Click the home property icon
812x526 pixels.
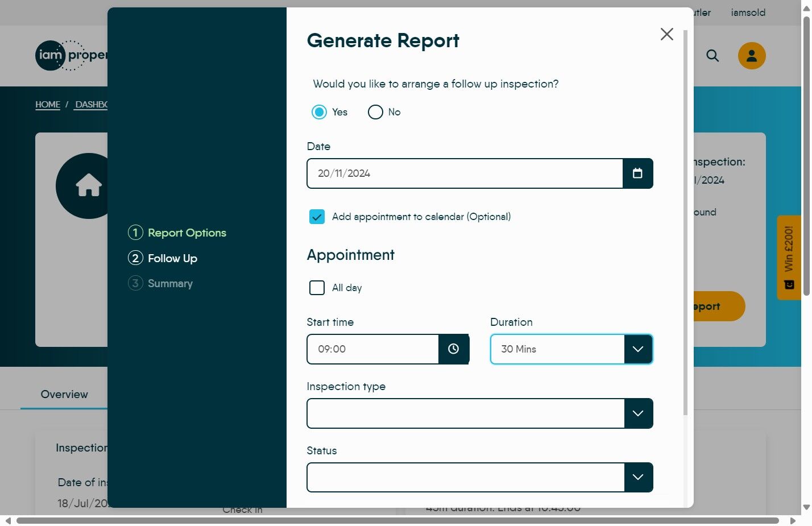coord(89,186)
